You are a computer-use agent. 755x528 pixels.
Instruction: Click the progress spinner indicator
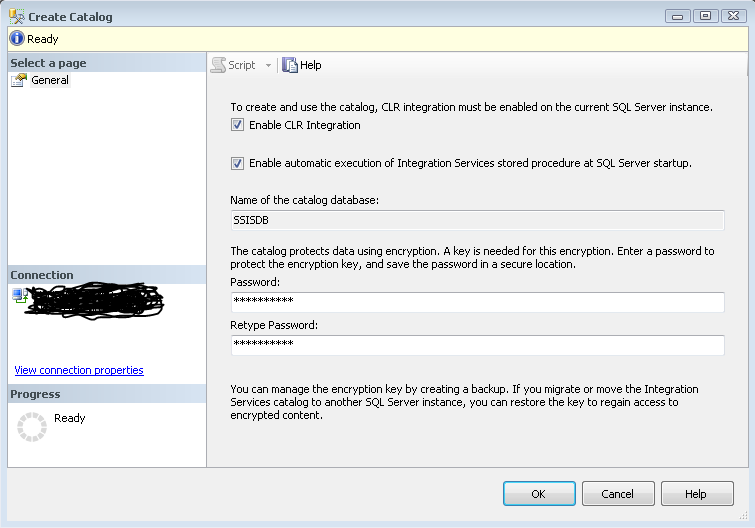click(32, 426)
